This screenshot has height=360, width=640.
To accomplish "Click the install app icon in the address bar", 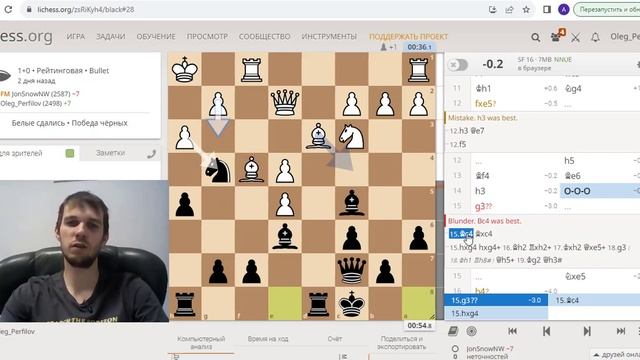I will pyautogui.click(x=493, y=9).
